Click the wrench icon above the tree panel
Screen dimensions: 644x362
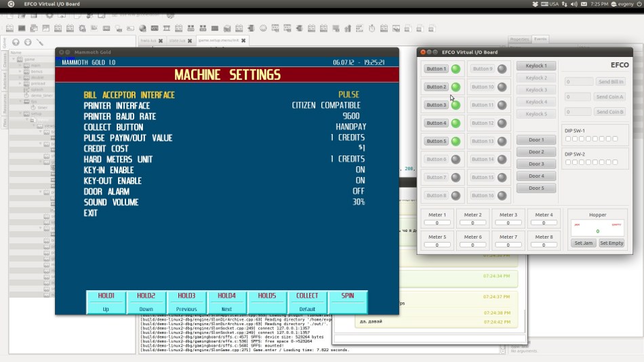(40, 42)
